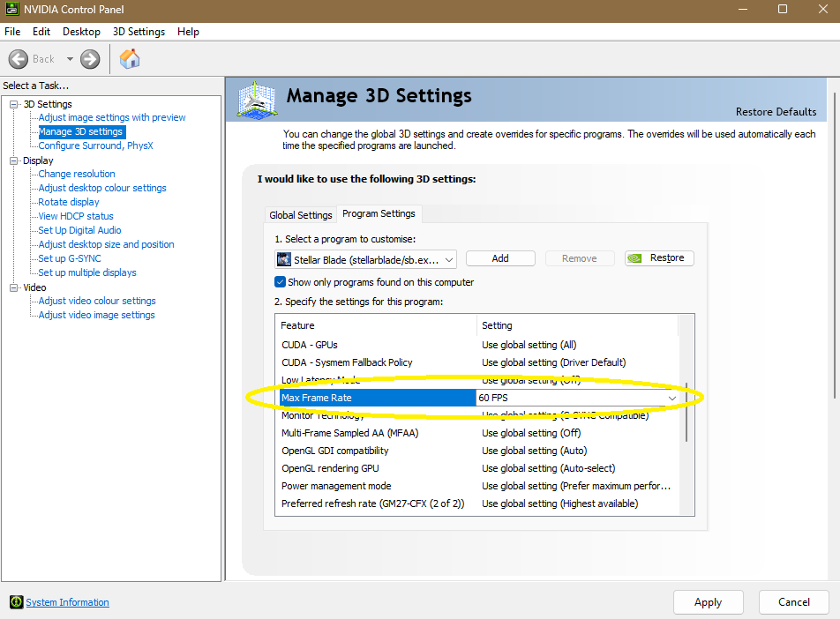This screenshot has height=619, width=840.
Task: Open the Help menu
Action: tap(188, 32)
